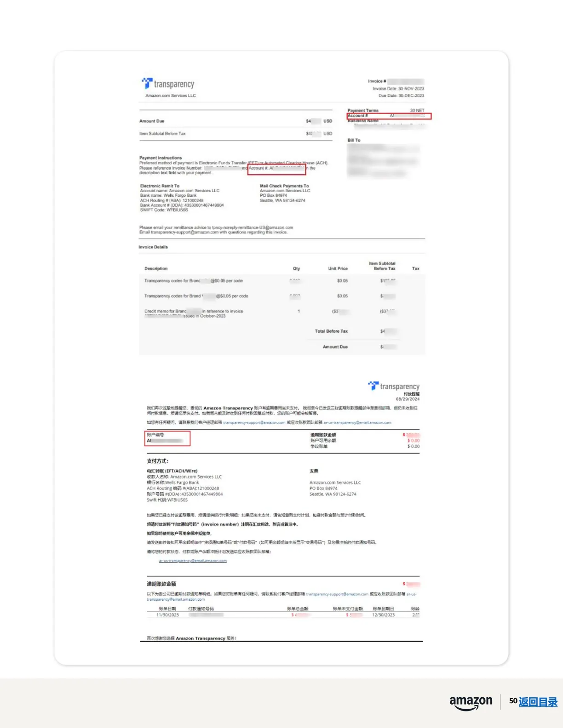563x728 pixels.
Task: Click the 'Bill To' heading
Action: click(354, 140)
